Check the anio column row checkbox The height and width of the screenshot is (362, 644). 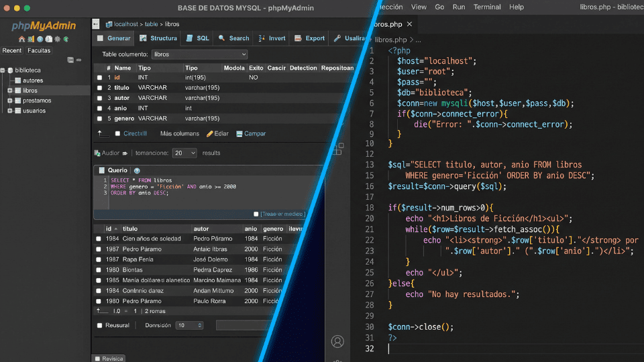pos(99,109)
